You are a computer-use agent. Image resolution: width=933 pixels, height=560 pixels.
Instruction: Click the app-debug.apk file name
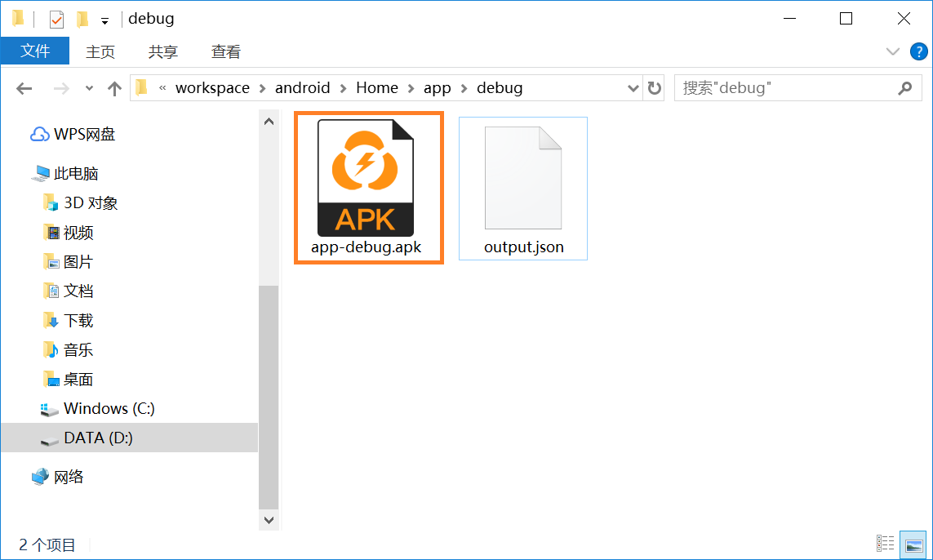pos(366,247)
